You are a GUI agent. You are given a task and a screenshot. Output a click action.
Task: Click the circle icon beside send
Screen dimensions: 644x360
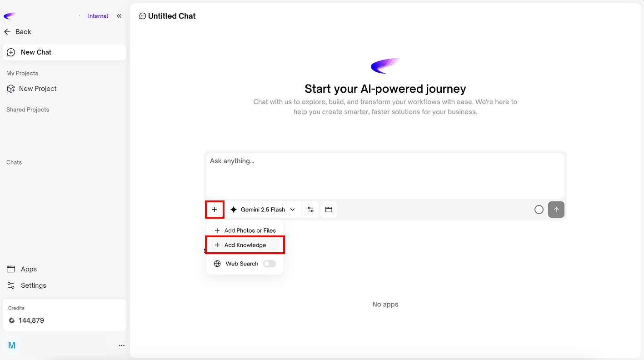(x=539, y=210)
